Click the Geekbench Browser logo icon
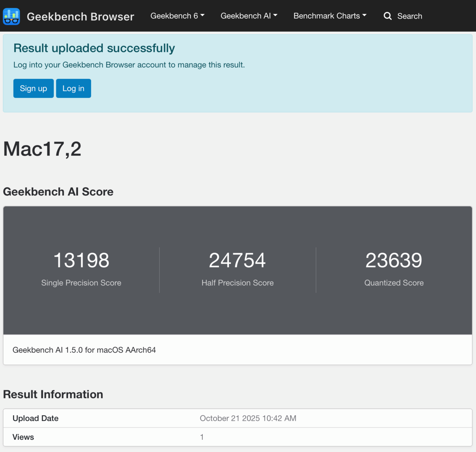The height and width of the screenshot is (452, 476). [x=11, y=16]
